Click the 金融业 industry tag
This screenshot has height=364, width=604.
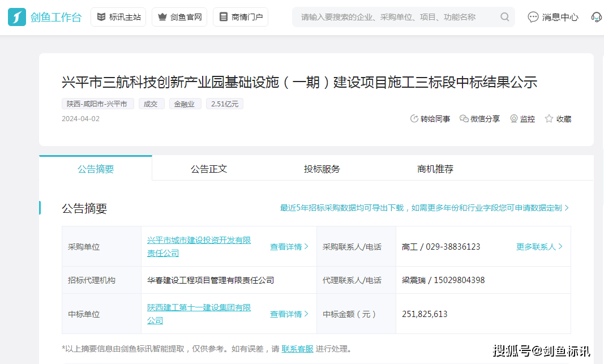coord(185,104)
